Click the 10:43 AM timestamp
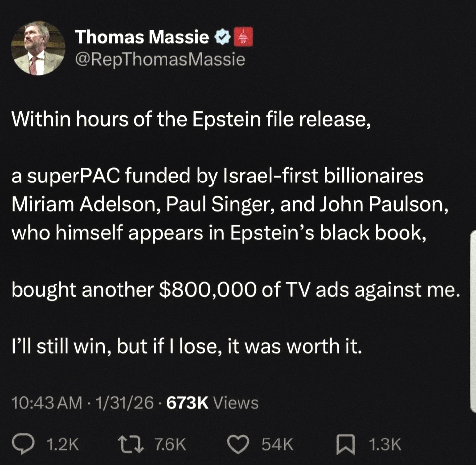Screen dimensions: 476x465 47,403
